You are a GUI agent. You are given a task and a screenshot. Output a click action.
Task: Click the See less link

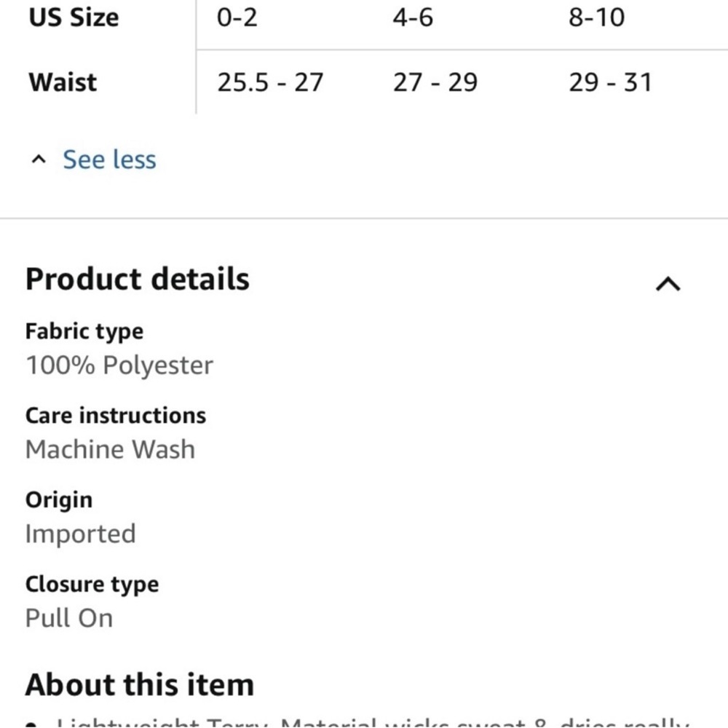[109, 159]
